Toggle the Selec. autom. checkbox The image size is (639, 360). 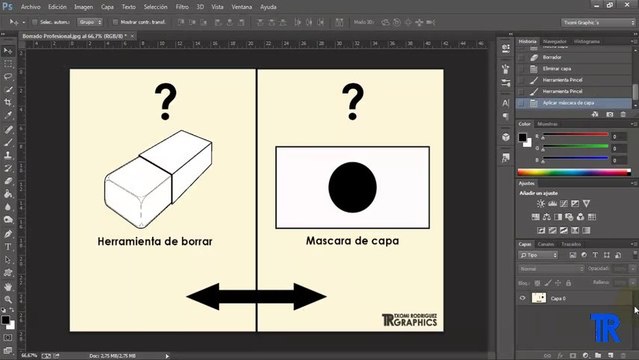(35, 22)
